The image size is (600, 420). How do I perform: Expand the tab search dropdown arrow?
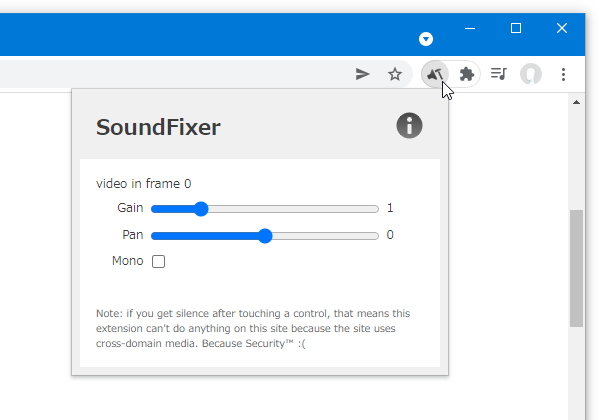[x=426, y=39]
